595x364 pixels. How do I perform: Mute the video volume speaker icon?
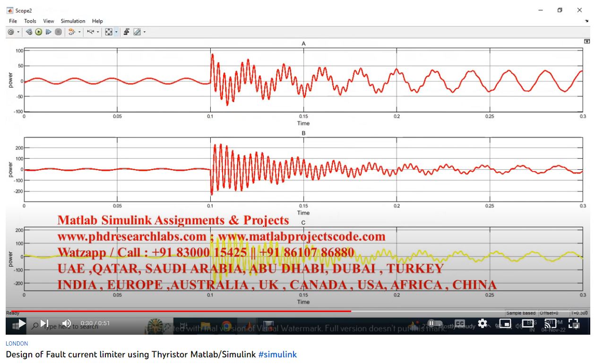pyautogui.click(x=67, y=323)
